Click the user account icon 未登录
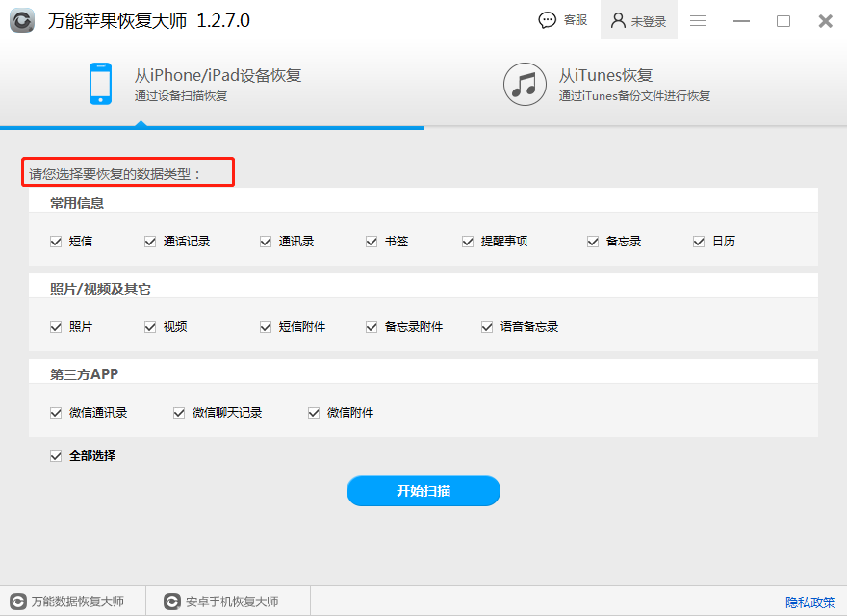 tap(618, 20)
